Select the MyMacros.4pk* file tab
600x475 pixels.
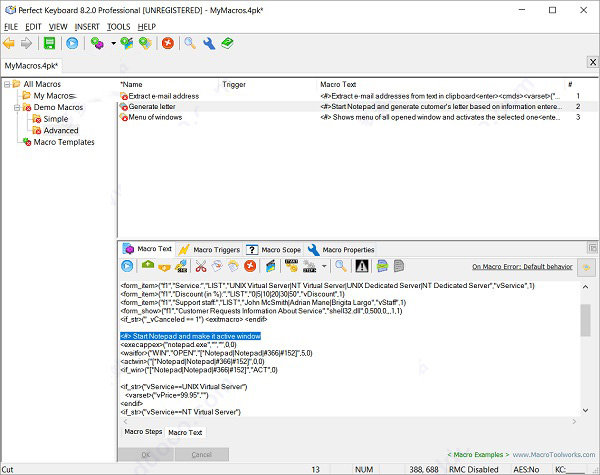click(31, 66)
